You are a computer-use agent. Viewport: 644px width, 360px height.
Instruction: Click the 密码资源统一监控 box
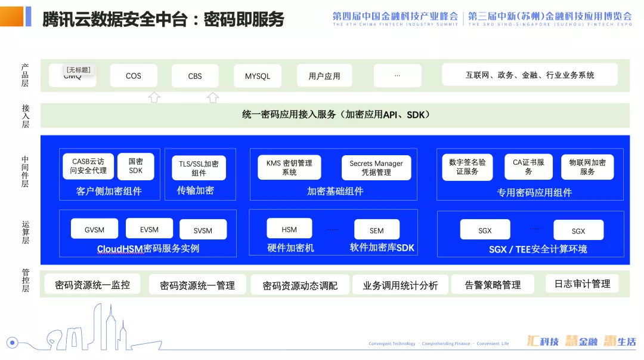(x=92, y=285)
